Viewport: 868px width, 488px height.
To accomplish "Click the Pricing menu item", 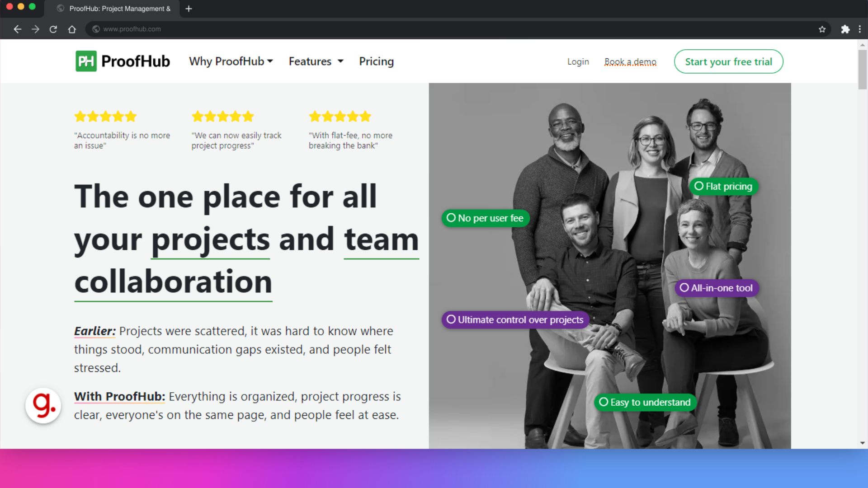I will pyautogui.click(x=376, y=61).
